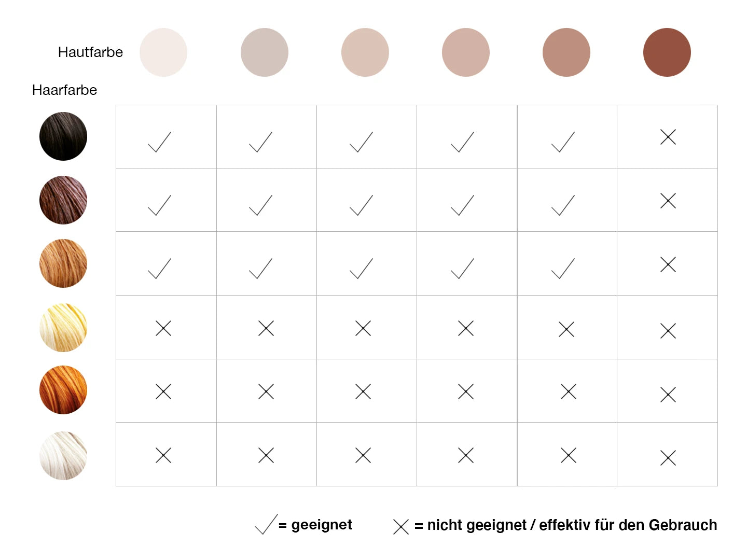Screen dimensions: 747x560
Task: Click the 'Haarfarbe' label
Action: point(64,90)
